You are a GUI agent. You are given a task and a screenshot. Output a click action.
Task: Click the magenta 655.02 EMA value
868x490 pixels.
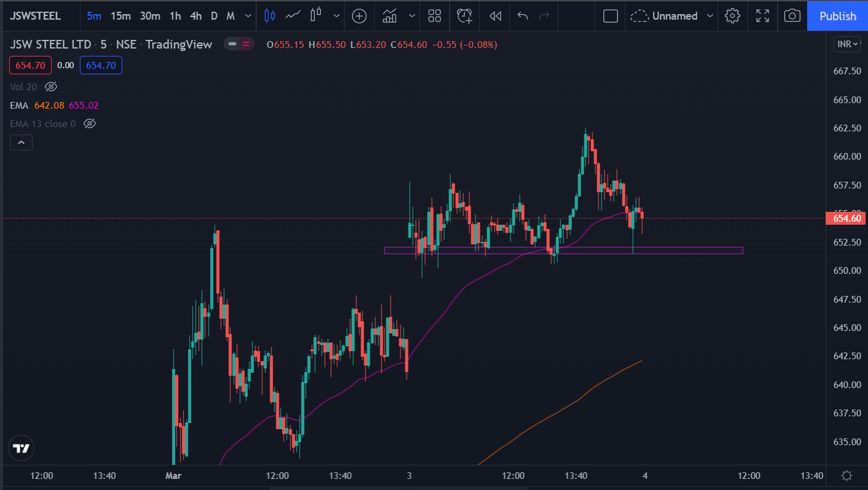(x=84, y=106)
